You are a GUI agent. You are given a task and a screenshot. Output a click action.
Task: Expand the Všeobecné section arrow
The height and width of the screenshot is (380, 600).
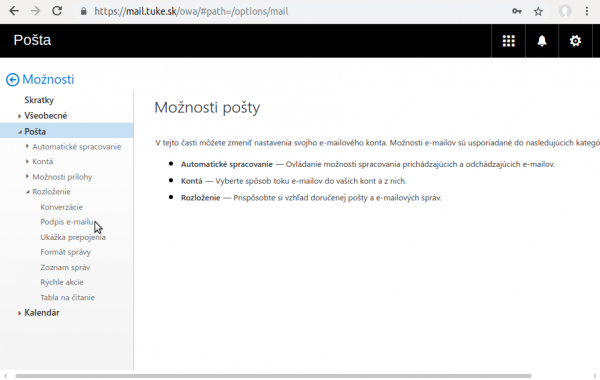19,116
